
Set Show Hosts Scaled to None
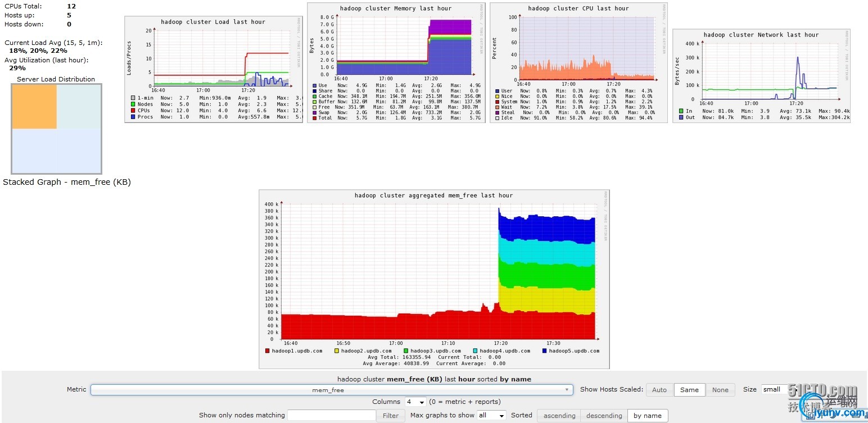click(720, 390)
